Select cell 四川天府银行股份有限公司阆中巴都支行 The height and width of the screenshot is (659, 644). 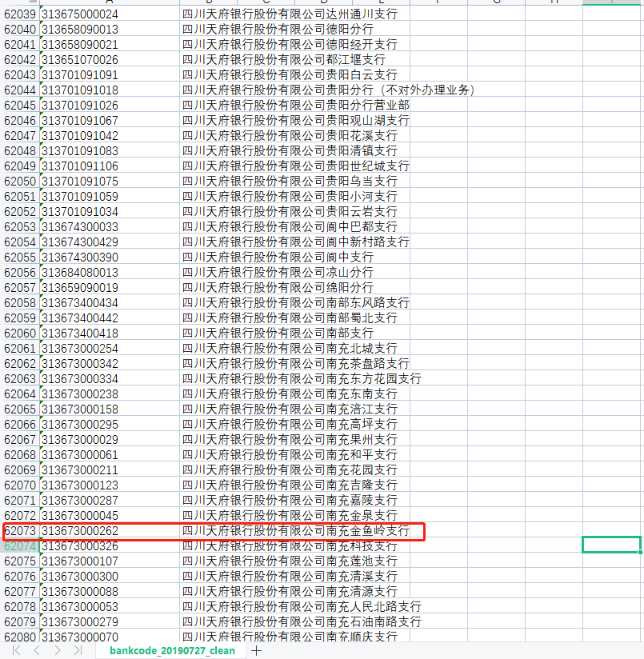click(290, 227)
